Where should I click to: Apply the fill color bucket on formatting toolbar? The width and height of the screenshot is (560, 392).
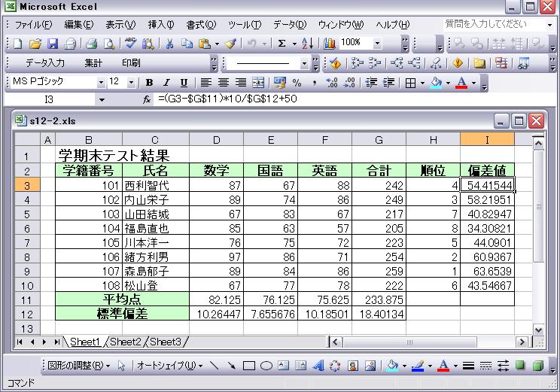(x=436, y=83)
